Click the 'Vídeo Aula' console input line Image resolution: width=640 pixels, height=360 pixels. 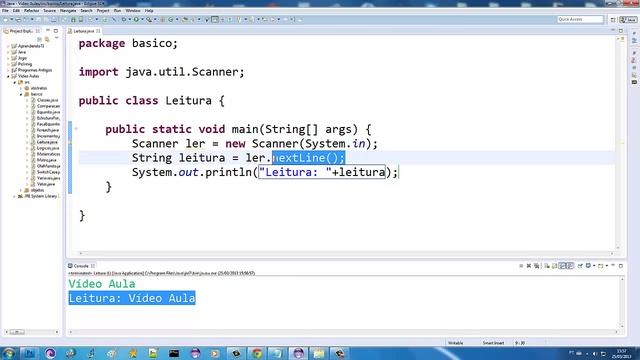(102, 284)
